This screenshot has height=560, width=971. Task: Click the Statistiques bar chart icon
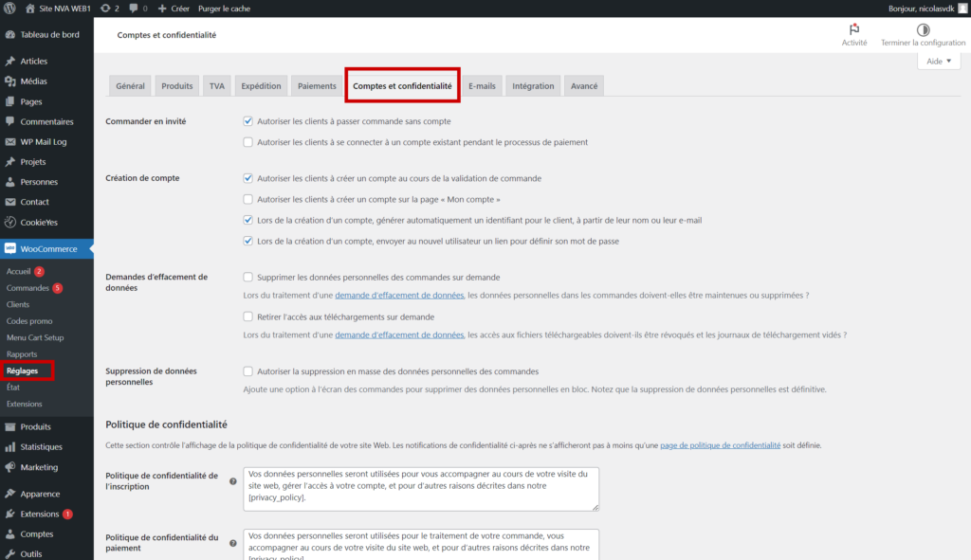click(x=9, y=446)
